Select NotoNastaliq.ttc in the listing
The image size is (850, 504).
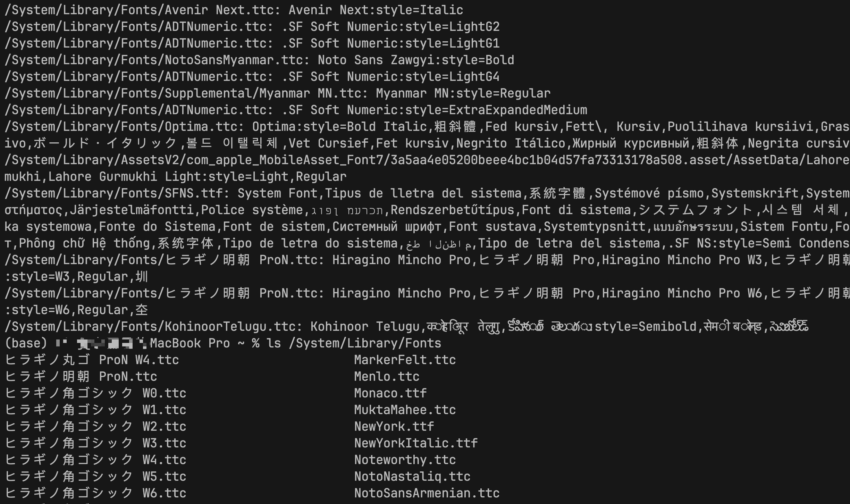coord(412,477)
